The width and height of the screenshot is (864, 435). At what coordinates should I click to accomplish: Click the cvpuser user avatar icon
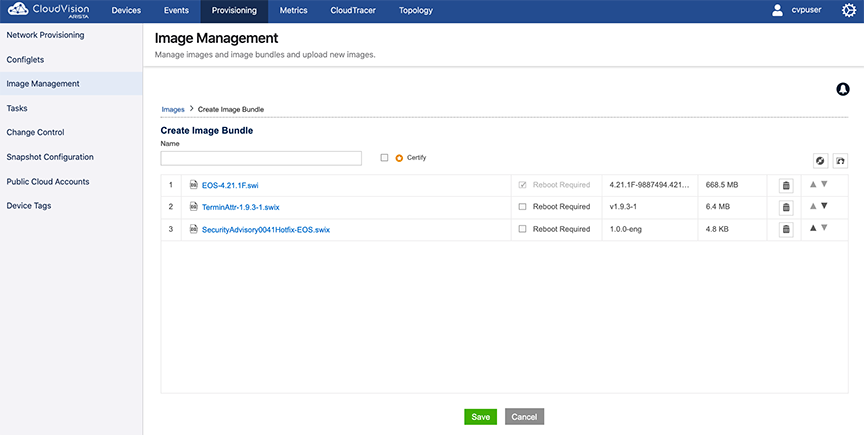pos(777,10)
